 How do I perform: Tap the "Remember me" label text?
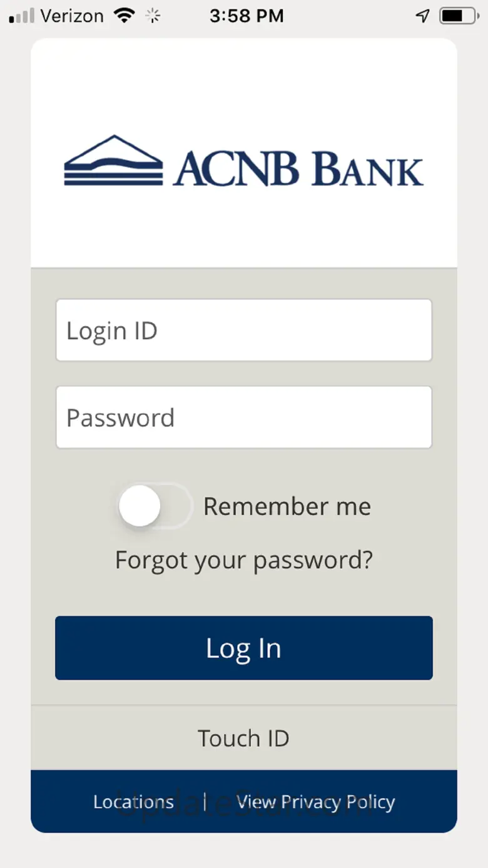[287, 506]
